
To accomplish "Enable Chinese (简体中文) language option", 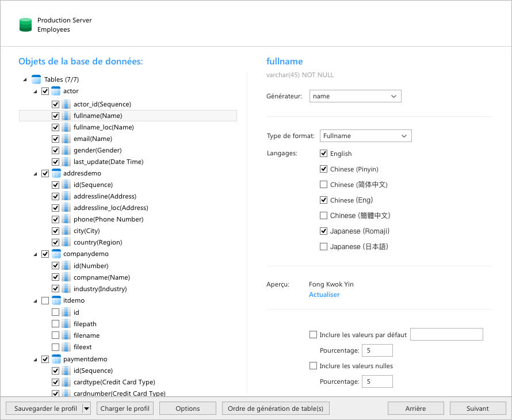I will point(323,185).
